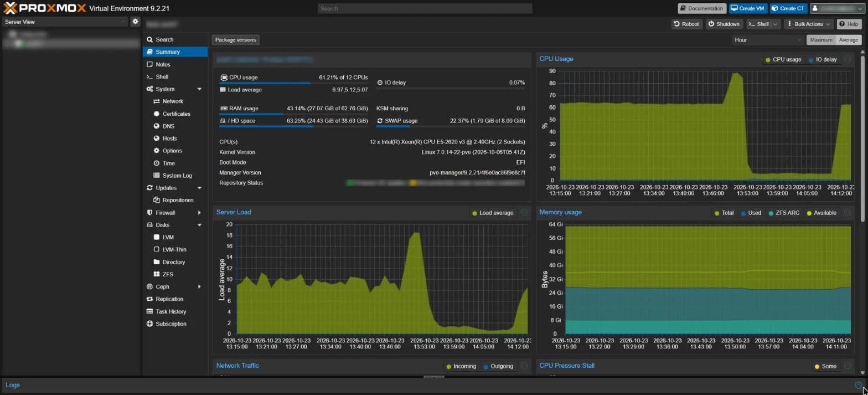Click the Disks drive icon
This screenshot has width=868, height=395.
(x=149, y=225)
